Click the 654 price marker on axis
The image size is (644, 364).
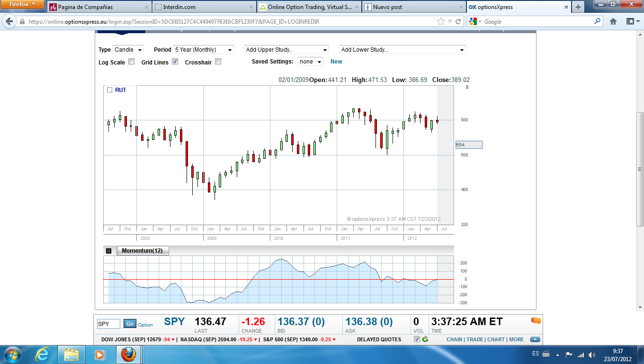[469, 145]
